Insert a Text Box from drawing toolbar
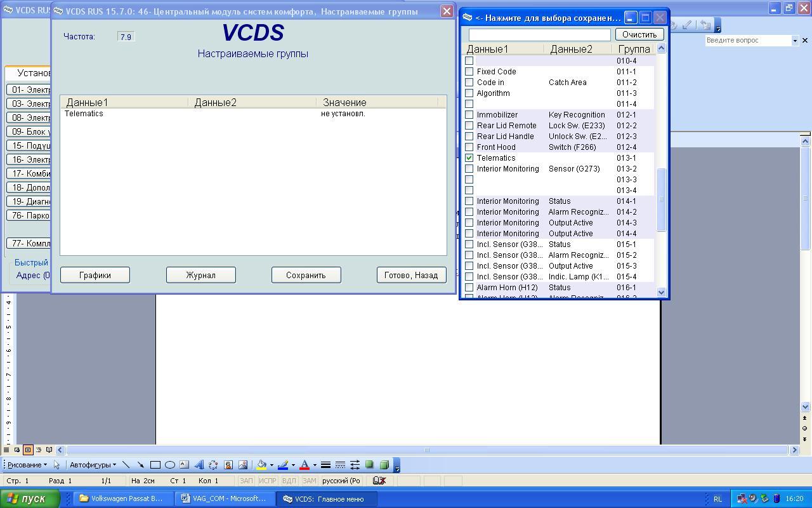The image size is (812, 508). (x=184, y=465)
